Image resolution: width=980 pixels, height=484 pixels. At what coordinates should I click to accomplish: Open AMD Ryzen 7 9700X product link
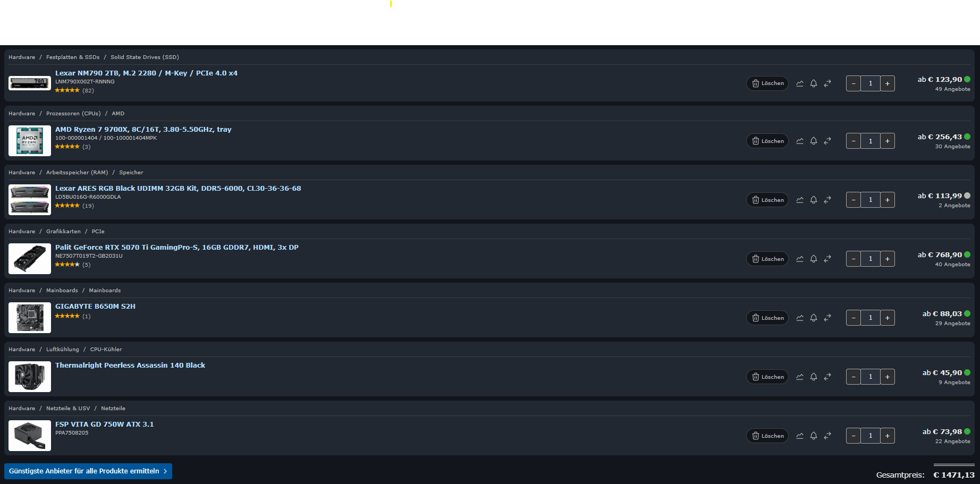click(x=143, y=130)
